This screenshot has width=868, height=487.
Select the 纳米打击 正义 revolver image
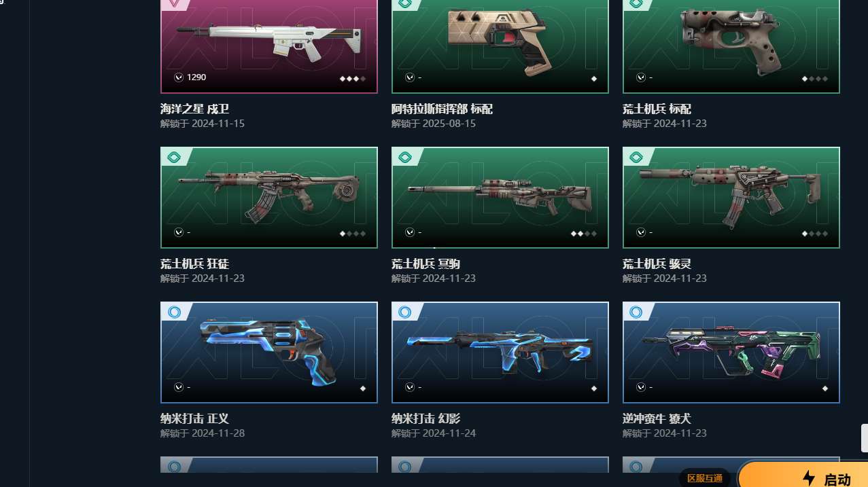click(x=269, y=352)
